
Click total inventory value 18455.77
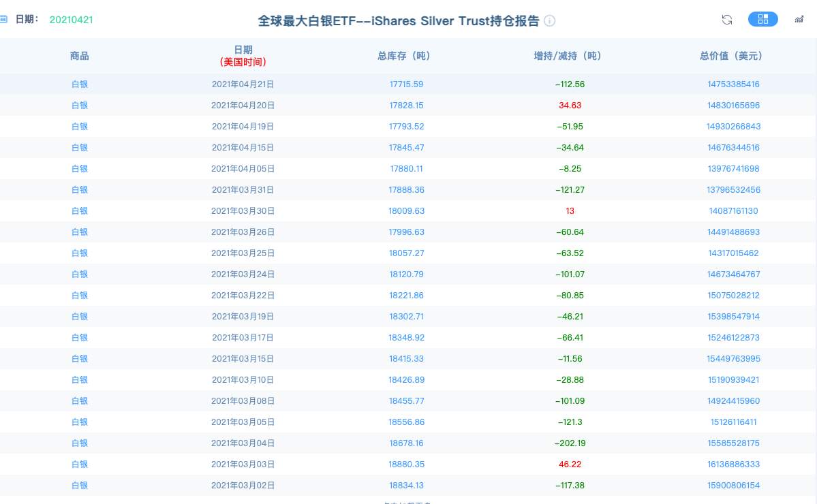click(x=406, y=401)
